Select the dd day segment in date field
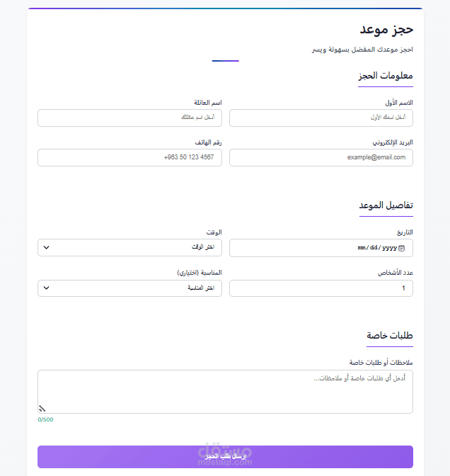 (375, 248)
